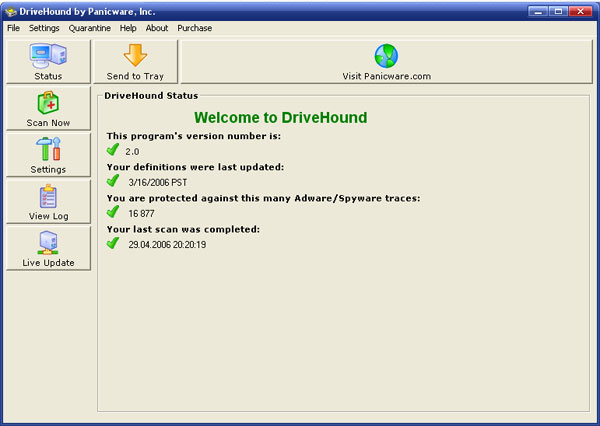
Task: Open the About menu
Action: point(157,28)
